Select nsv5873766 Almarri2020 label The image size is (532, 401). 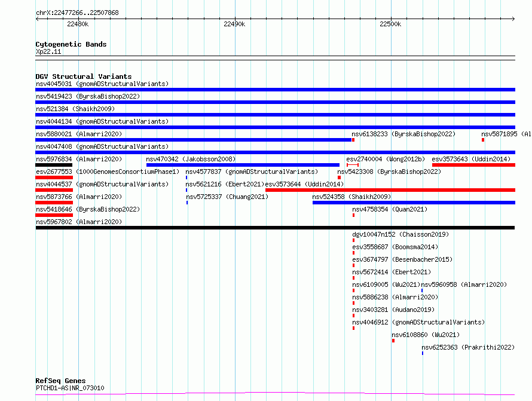79,197
